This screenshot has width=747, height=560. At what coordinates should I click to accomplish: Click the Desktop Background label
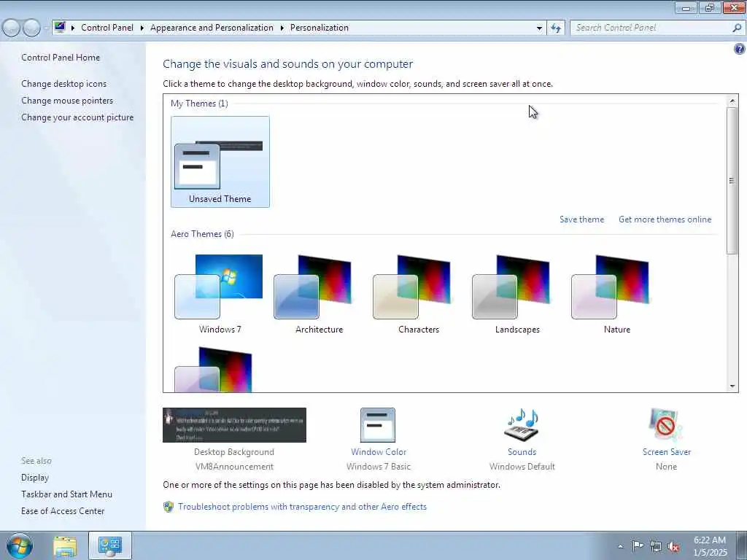click(234, 452)
